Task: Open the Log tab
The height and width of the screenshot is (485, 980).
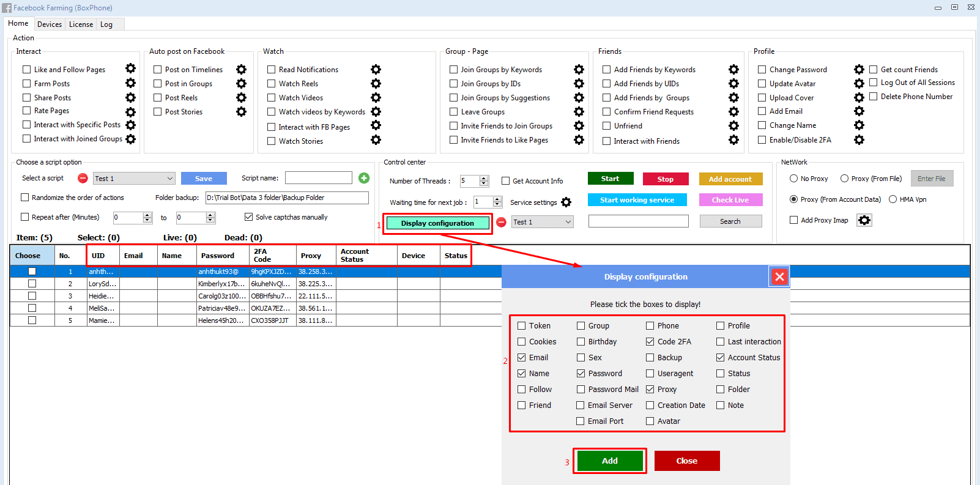Action: pos(106,24)
